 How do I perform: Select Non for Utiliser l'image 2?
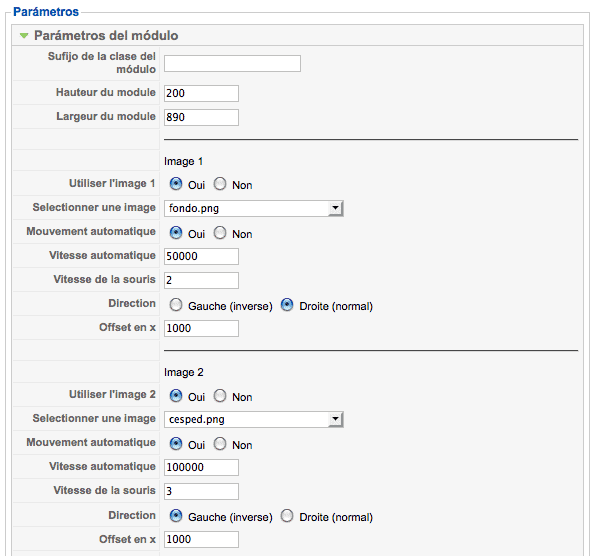coord(220,396)
